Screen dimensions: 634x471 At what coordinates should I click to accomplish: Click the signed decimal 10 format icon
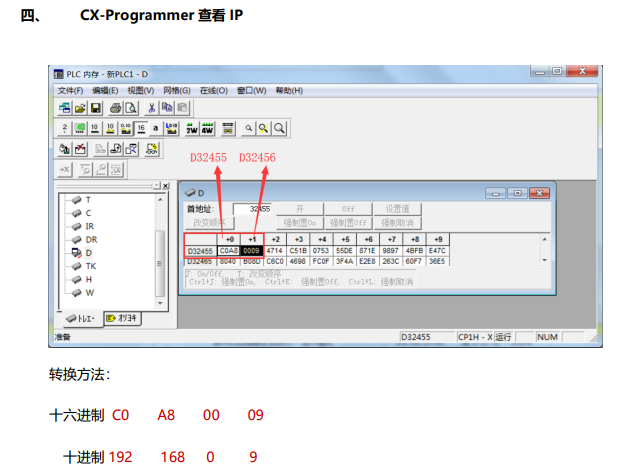coord(110,129)
